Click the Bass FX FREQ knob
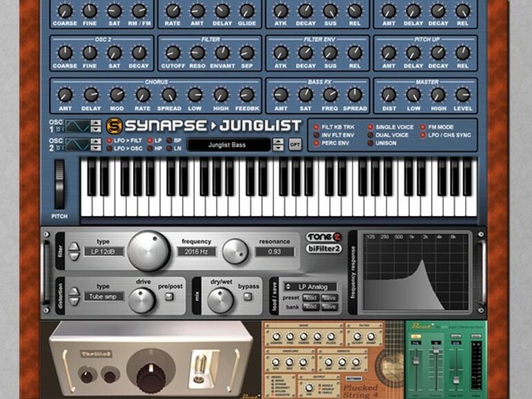Screen dimensions: 532x399 click(330, 95)
